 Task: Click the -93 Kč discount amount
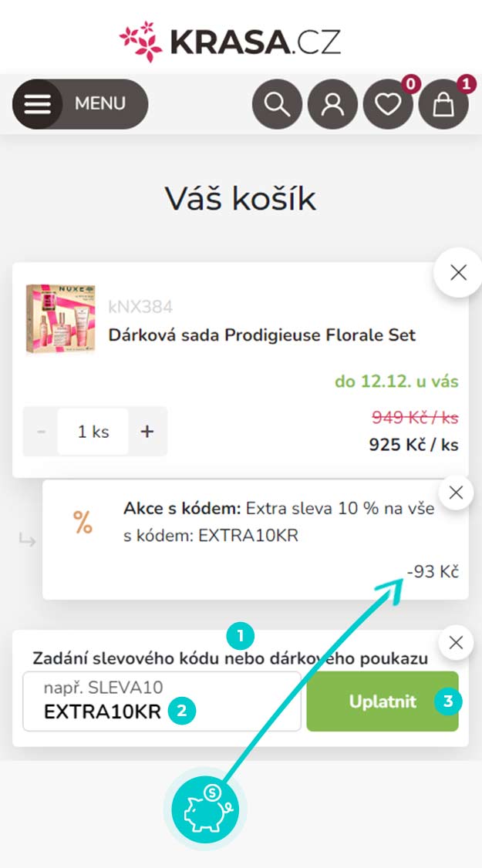click(x=433, y=571)
